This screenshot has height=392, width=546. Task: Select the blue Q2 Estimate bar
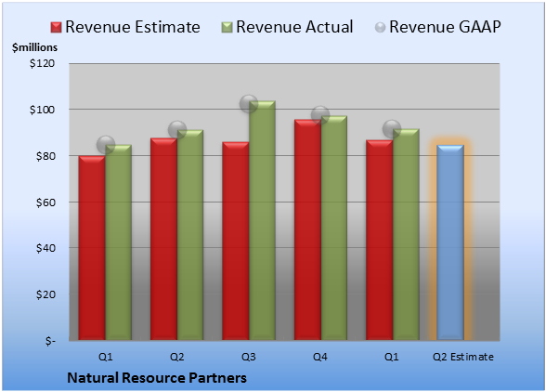point(450,242)
